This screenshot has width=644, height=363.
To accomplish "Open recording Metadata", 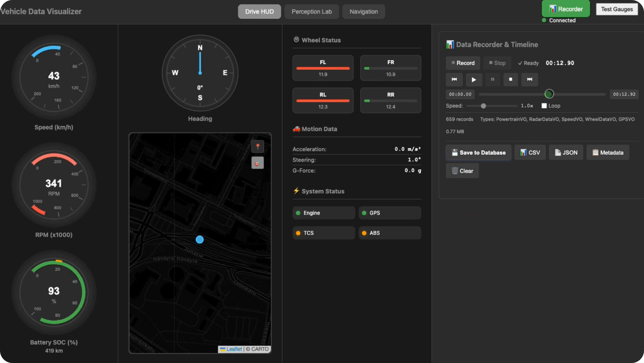I will [608, 153].
